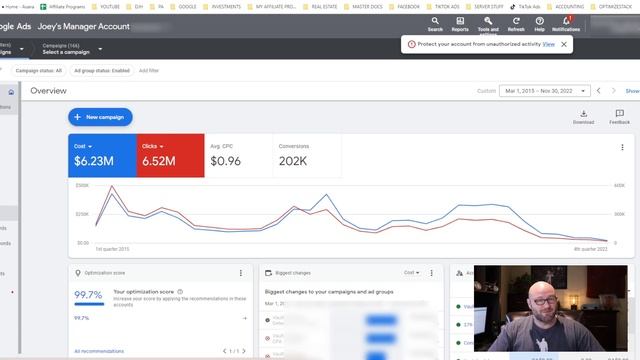Dismiss the protect your account notice
Screen dimensions: 640x360
pos(564,44)
